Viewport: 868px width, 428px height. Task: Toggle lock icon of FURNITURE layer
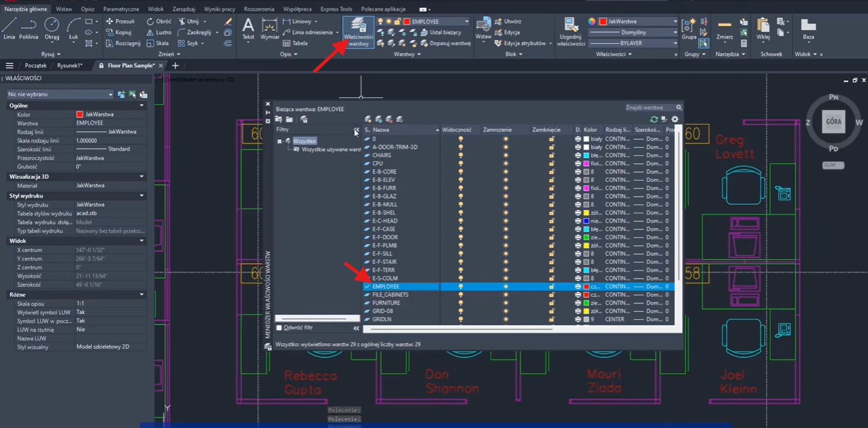coord(552,303)
